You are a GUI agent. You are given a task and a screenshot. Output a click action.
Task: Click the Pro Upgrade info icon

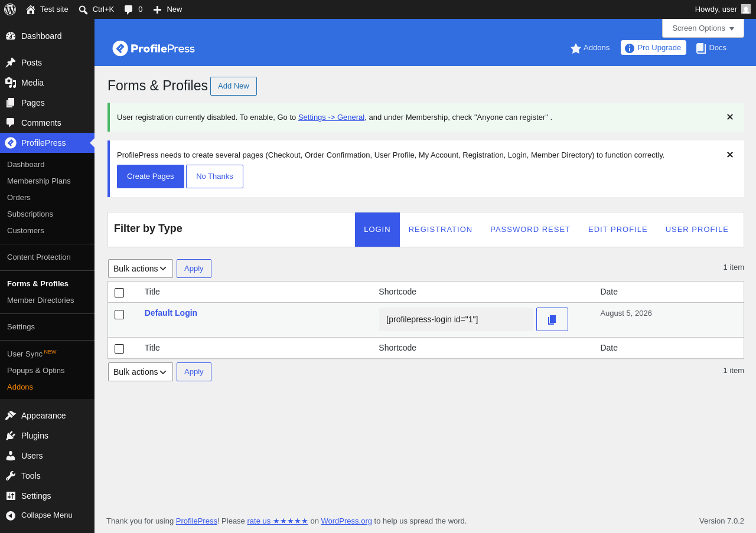click(630, 48)
